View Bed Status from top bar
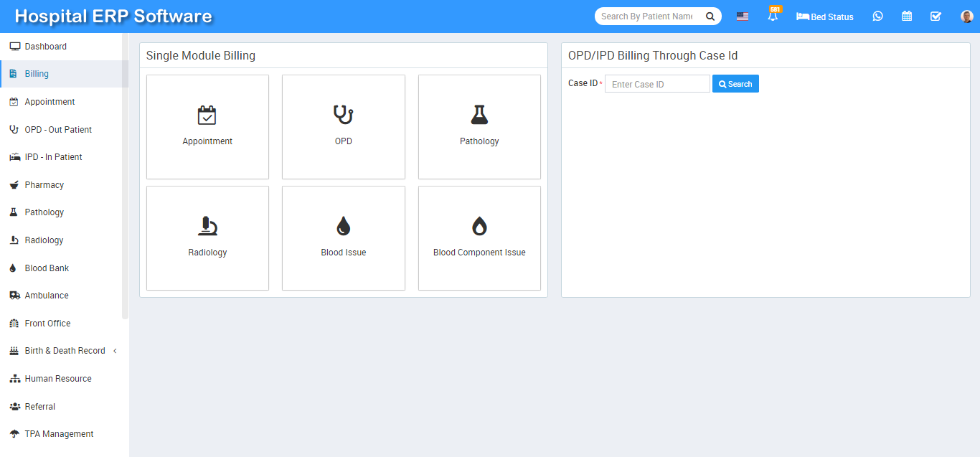 click(825, 17)
